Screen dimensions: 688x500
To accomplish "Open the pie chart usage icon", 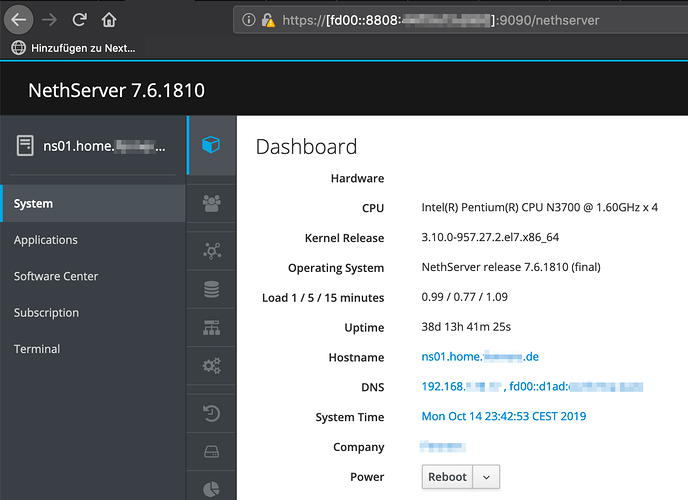I will 211,488.
